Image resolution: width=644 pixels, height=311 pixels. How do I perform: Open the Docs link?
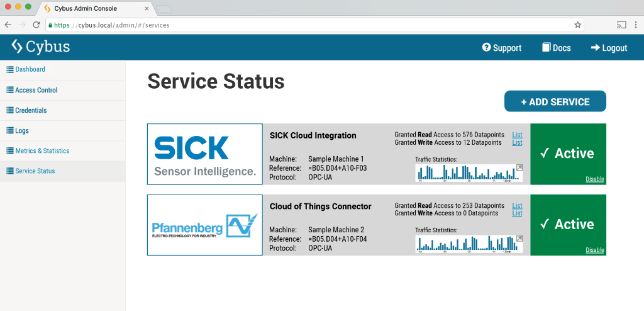pos(557,48)
